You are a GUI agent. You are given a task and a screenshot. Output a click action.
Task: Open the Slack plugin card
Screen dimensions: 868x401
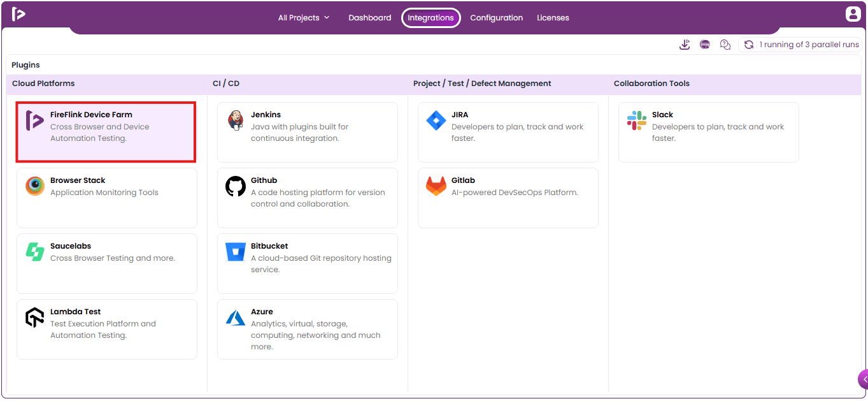click(x=709, y=132)
